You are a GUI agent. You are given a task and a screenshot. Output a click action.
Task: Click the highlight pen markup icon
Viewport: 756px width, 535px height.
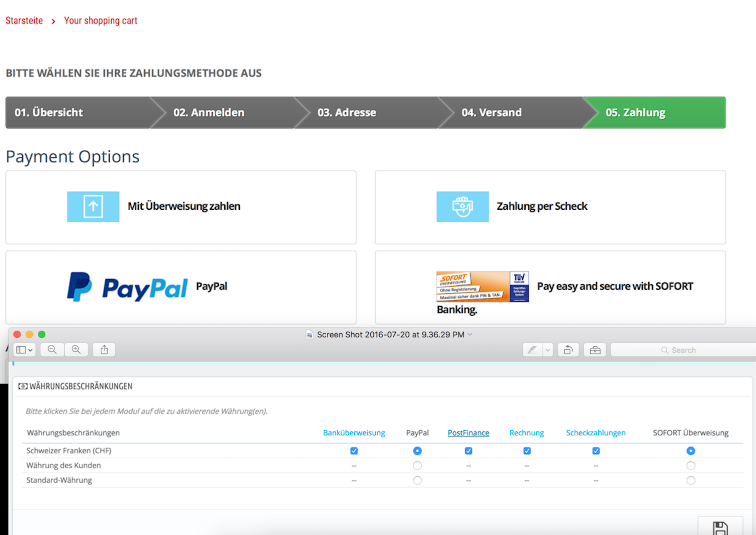click(532, 350)
